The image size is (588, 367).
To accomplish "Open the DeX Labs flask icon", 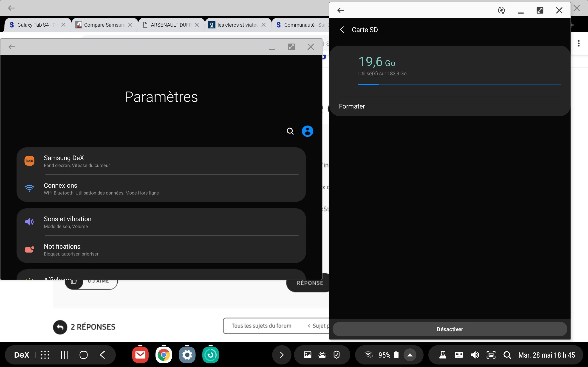I will point(443,355).
